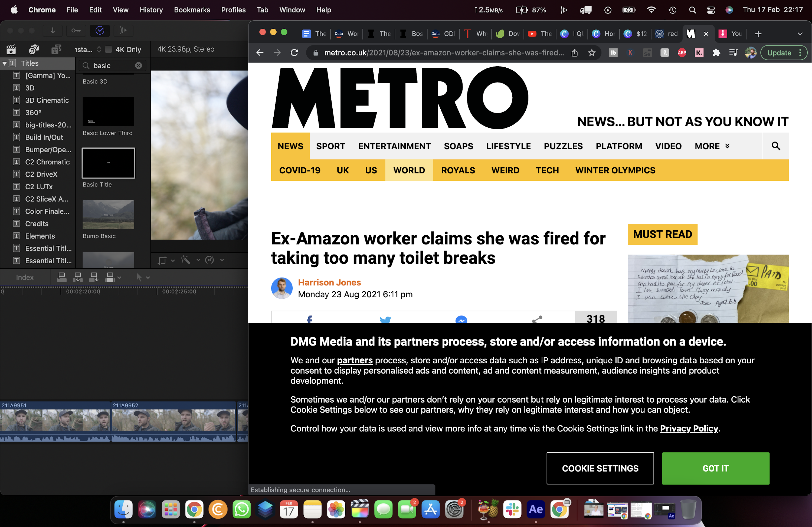Click the background tasks checkmark icon
The height and width of the screenshot is (527, 812).
[x=100, y=31]
